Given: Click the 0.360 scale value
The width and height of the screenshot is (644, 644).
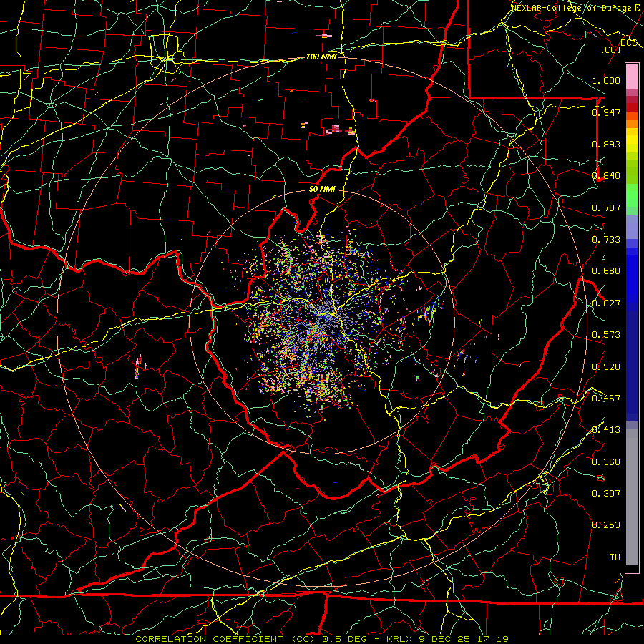Looking at the screenshot, I should click(606, 462).
